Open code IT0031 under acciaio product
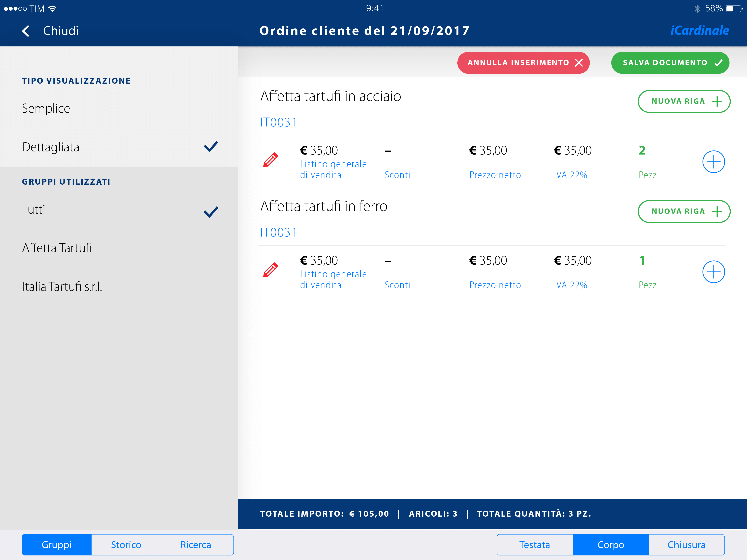Viewport: 747px width, 560px height. coord(278,122)
